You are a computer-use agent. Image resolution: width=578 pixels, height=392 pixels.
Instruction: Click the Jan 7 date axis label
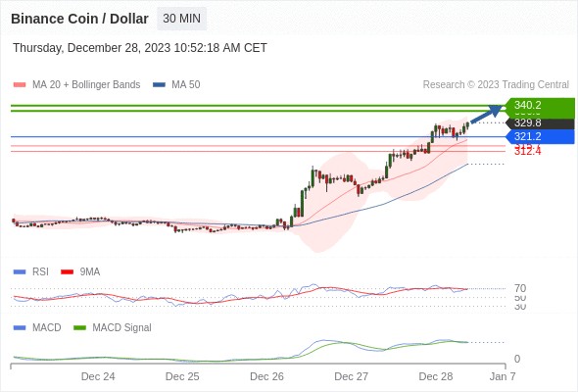click(503, 377)
